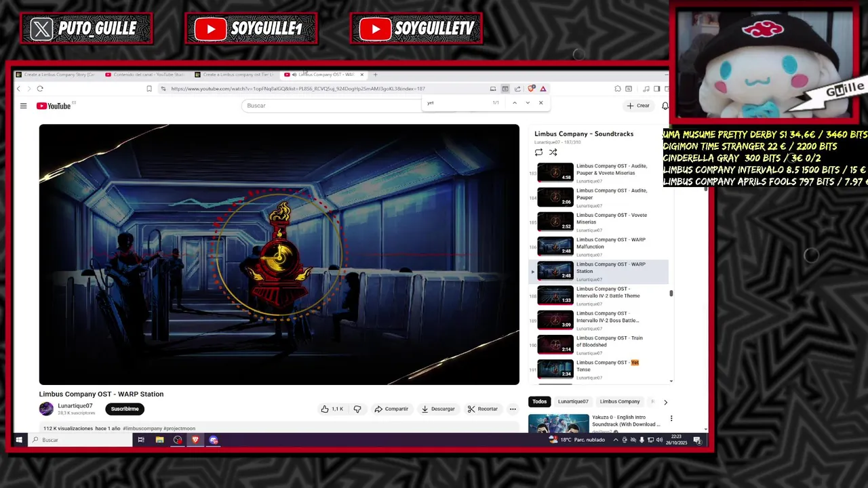868x488 pixels.
Task: Click the Recortar clip button
Action: tap(483, 409)
